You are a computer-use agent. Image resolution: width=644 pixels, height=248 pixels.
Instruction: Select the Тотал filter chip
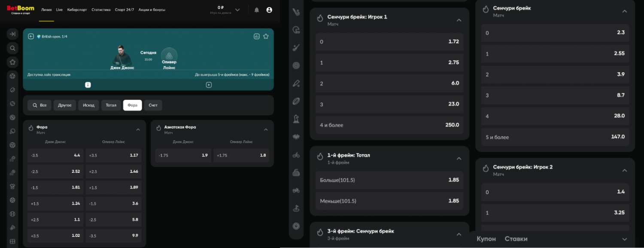pos(111,105)
